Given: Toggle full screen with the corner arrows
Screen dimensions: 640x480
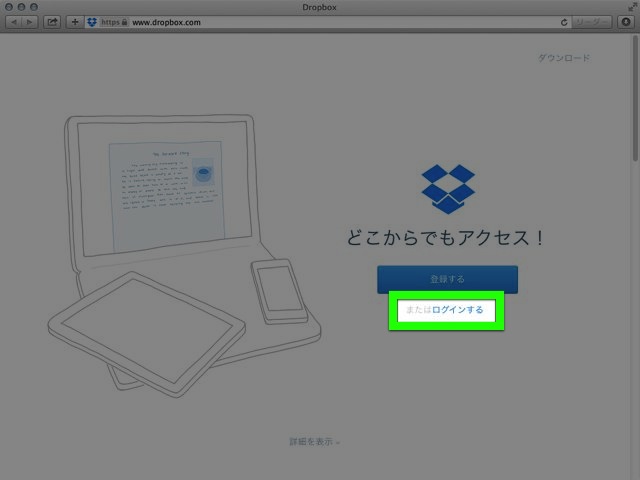Looking at the screenshot, I should [x=632, y=7].
